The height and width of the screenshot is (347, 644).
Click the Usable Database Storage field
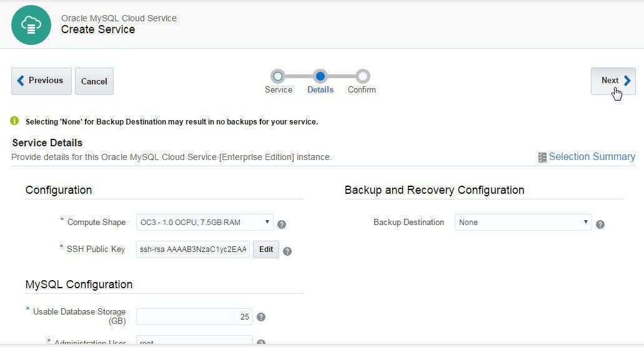point(194,316)
